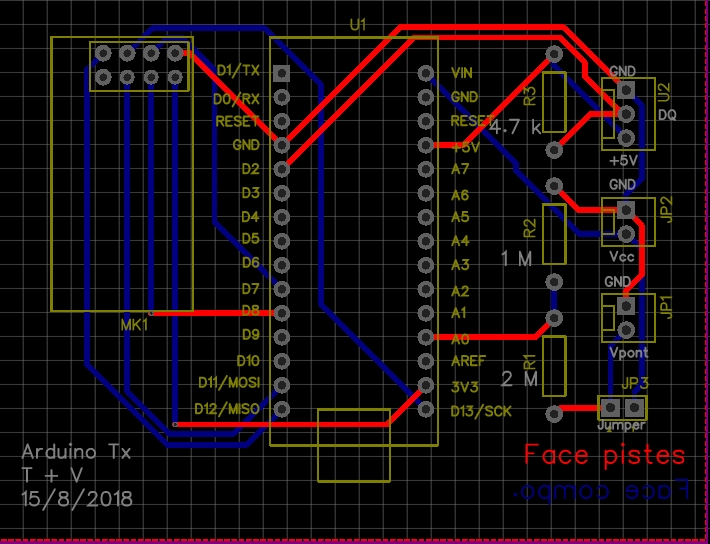
Task: Click U1 GND pad just below VIN
Action: [426, 97]
